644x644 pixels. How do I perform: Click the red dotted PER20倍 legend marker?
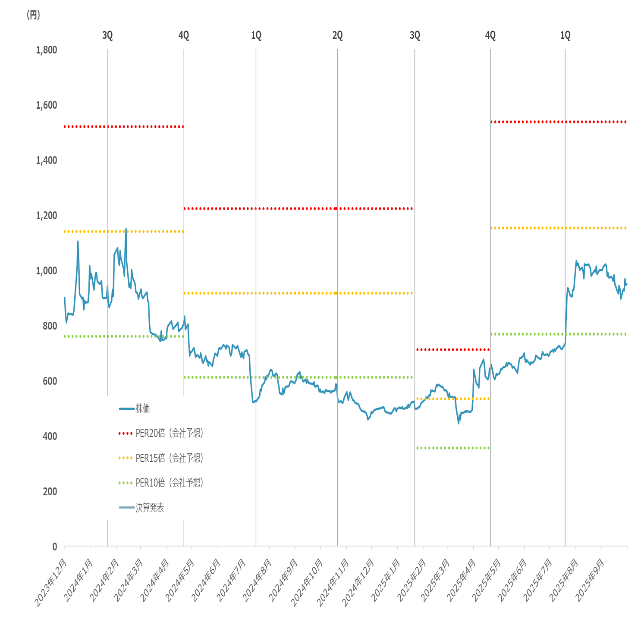tap(126, 433)
